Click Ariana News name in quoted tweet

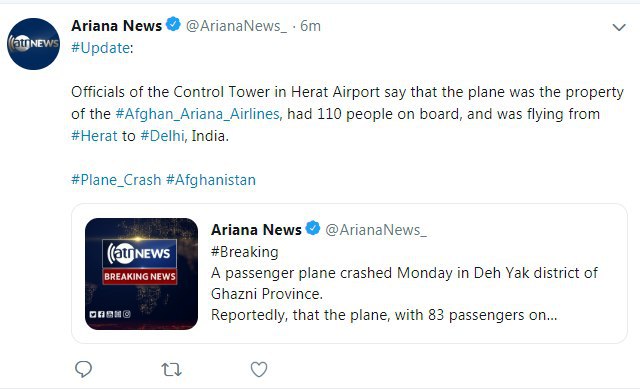pyautogui.click(x=256, y=230)
